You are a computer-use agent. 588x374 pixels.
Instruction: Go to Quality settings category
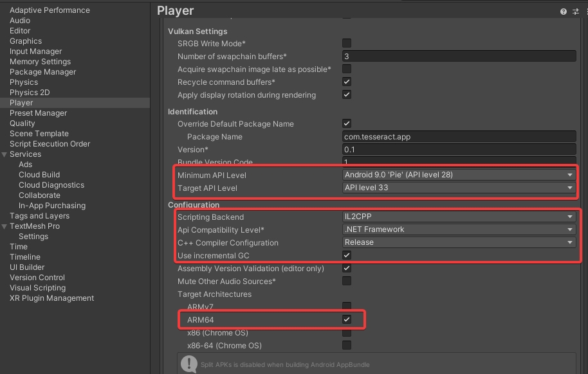[23, 123]
